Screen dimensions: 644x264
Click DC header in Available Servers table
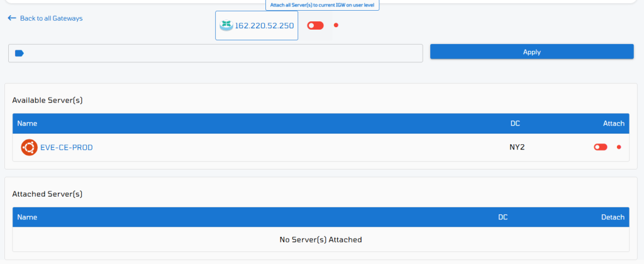[515, 123]
